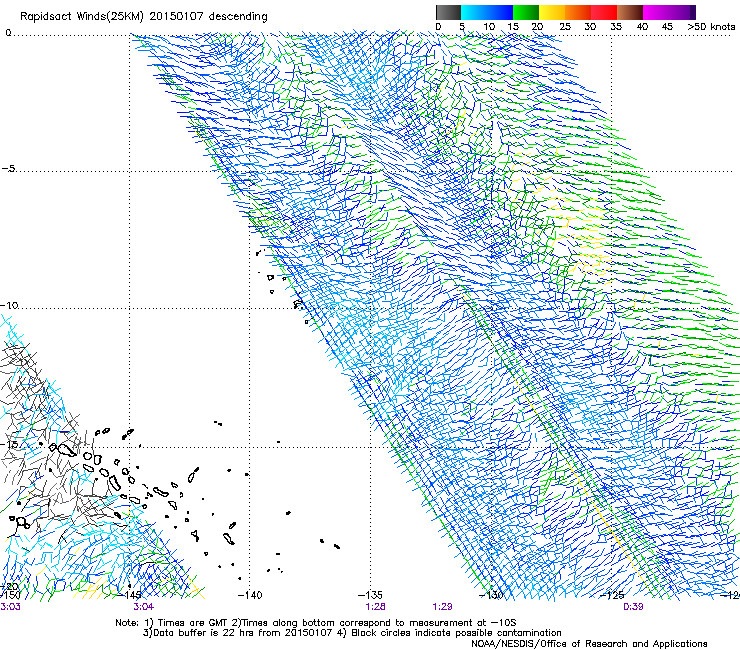
Task: Click the 'Data buffer is 22 hrs' note line
Action: coord(352,633)
